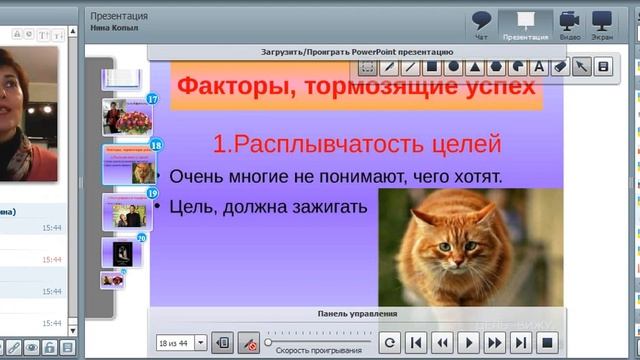Screen dimensions: 640x360
Task: Jump to the last slide
Action: [x=521, y=343]
